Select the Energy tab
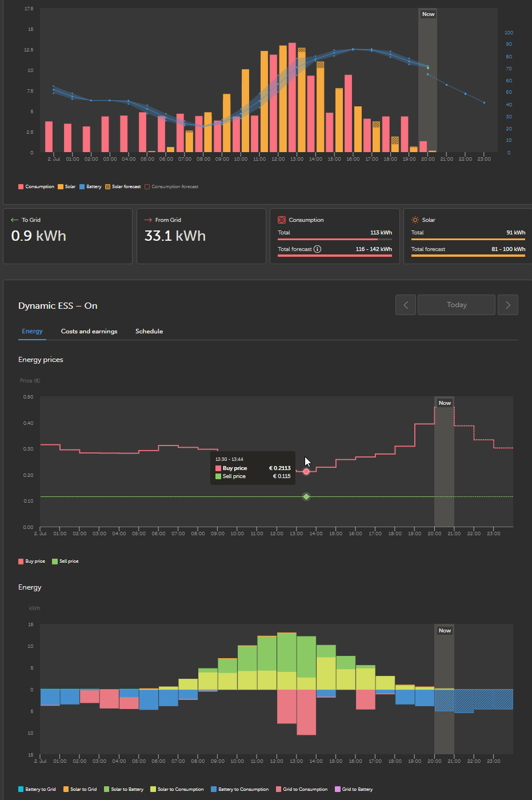 (32, 331)
